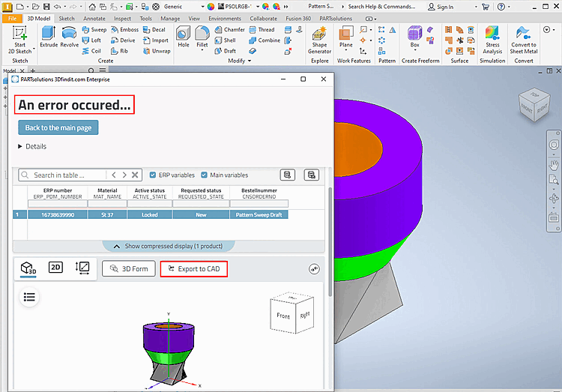This screenshot has width=562, height=392.
Task: Click the Export to CAD button
Action: 193,268
